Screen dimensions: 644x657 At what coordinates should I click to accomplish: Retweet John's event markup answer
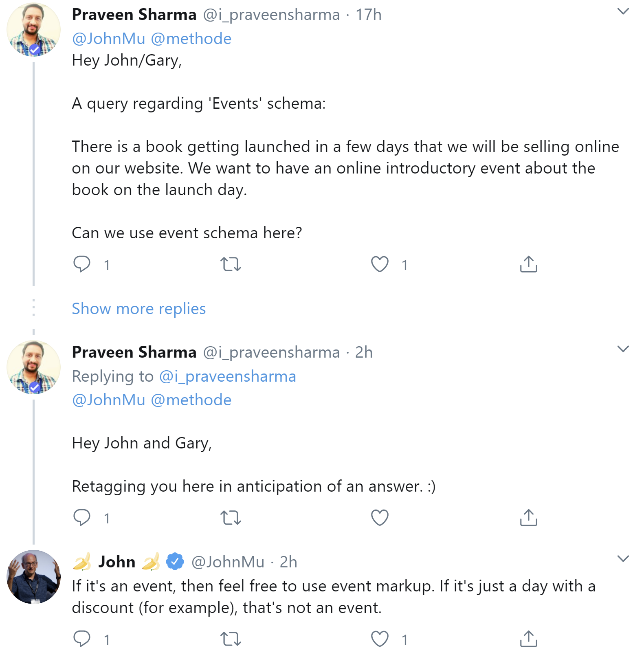231,639
